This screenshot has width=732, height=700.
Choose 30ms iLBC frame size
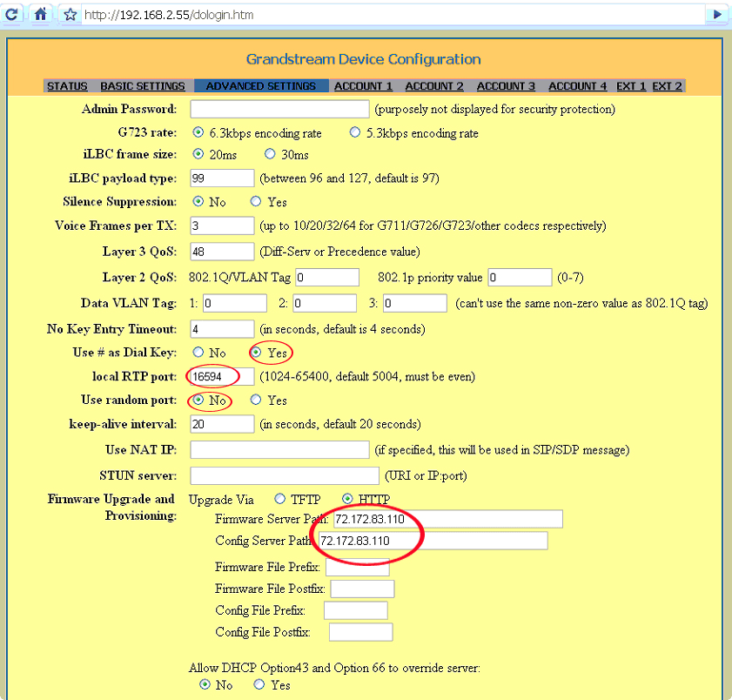[270, 153]
